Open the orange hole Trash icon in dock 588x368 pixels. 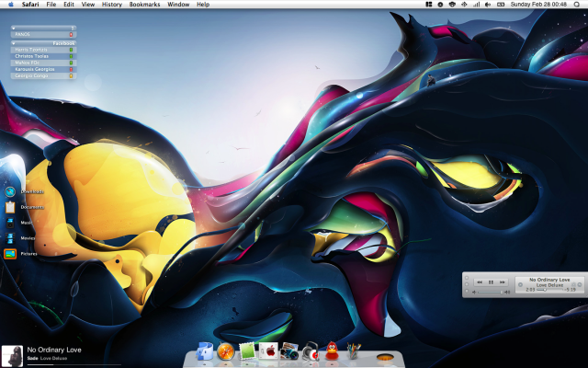tap(385, 357)
